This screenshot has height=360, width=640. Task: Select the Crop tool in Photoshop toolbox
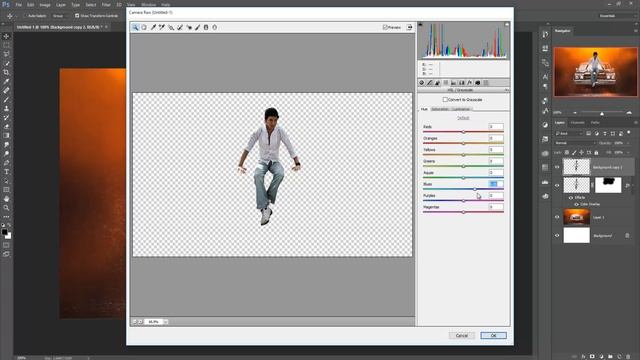tap(6, 72)
